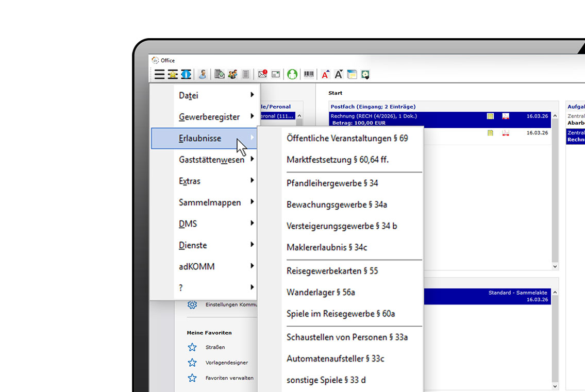Click the scroll up arrow beside eronal (111...)
Screen dimensions: 585x392
[x=299, y=116]
